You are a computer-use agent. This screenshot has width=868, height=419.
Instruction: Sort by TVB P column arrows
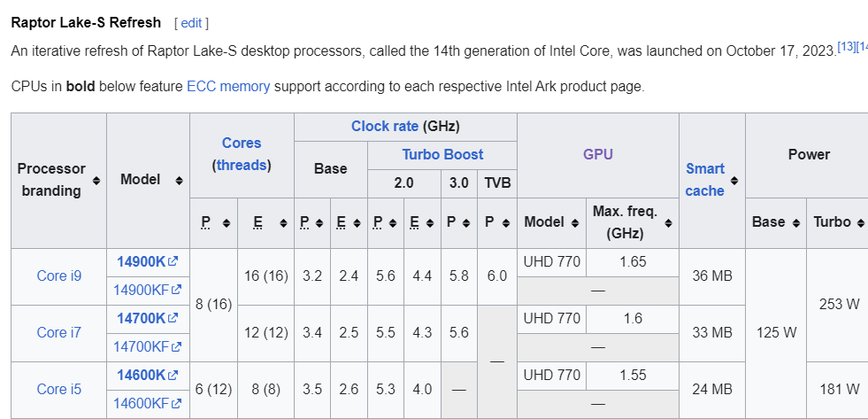(x=506, y=223)
